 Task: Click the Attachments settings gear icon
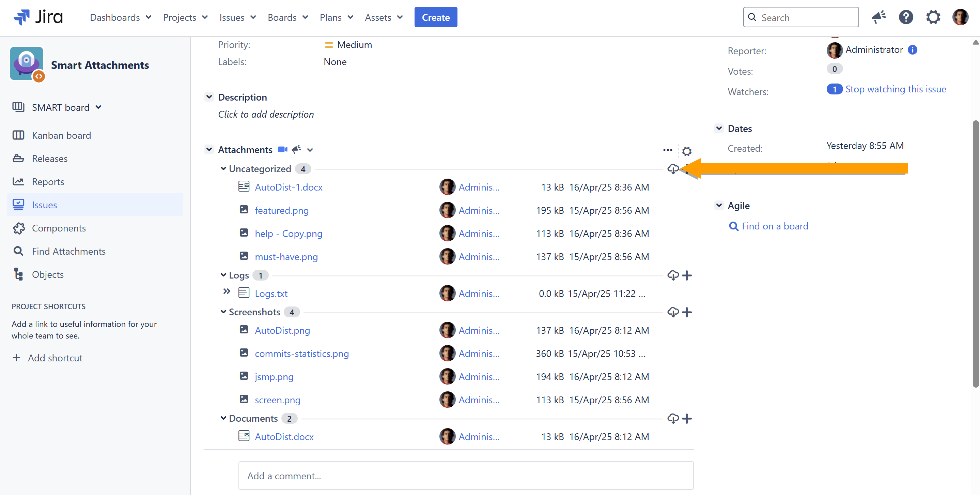(686, 151)
